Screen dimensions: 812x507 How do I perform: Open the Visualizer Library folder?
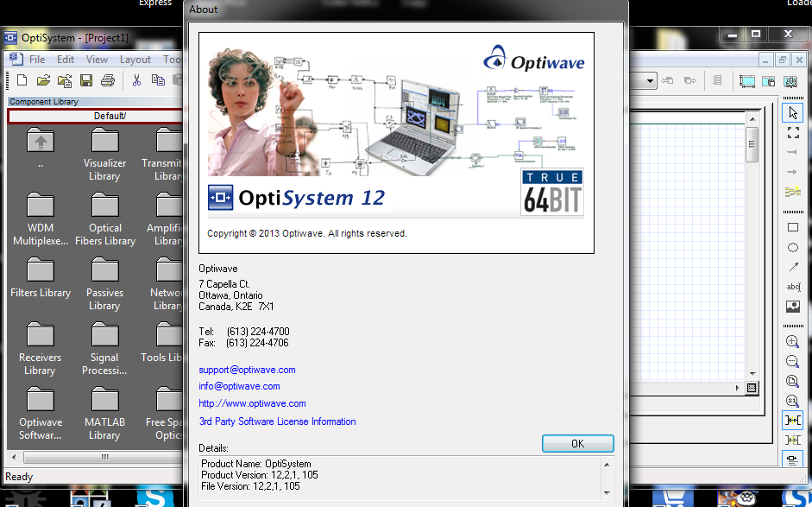point(104,155)
